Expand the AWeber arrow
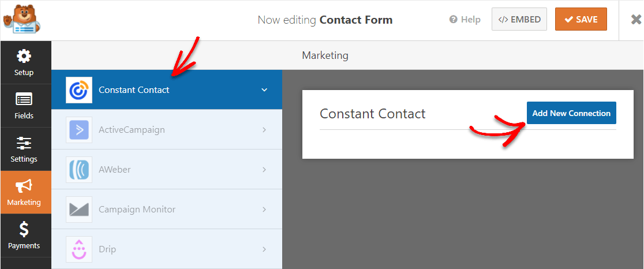644x269 pixels. (264, 170)
